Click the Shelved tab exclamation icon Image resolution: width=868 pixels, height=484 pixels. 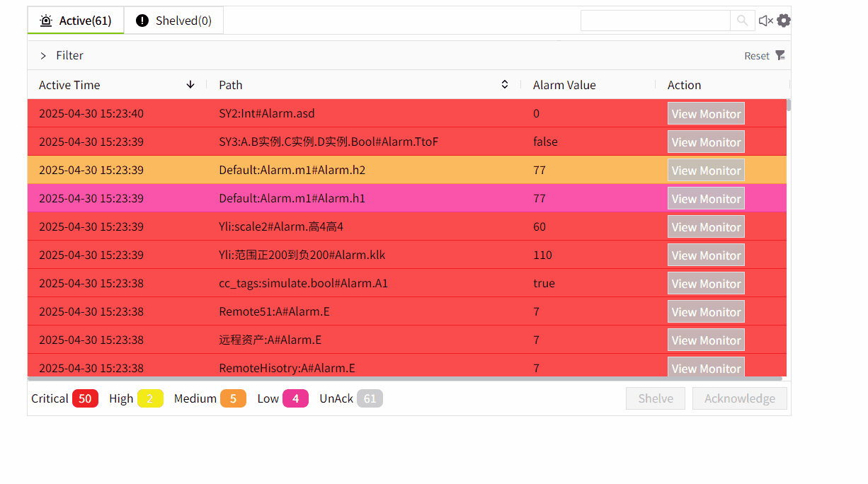click(142, 21)
